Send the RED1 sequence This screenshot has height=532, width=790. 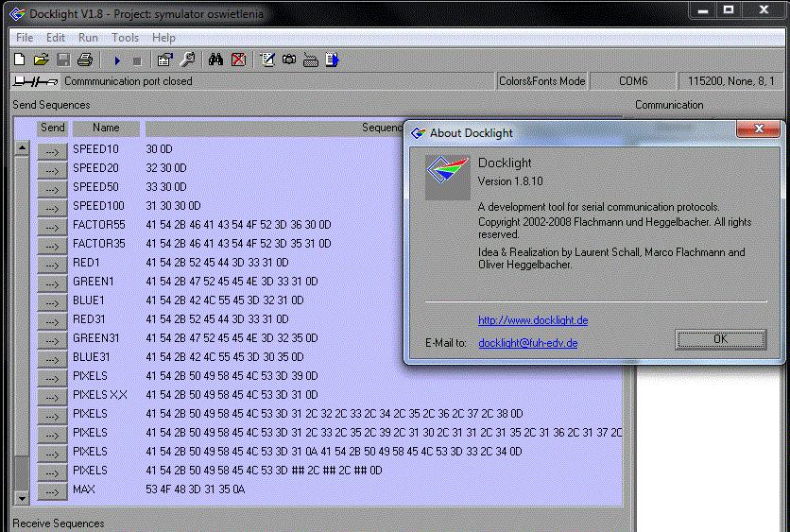52,265
